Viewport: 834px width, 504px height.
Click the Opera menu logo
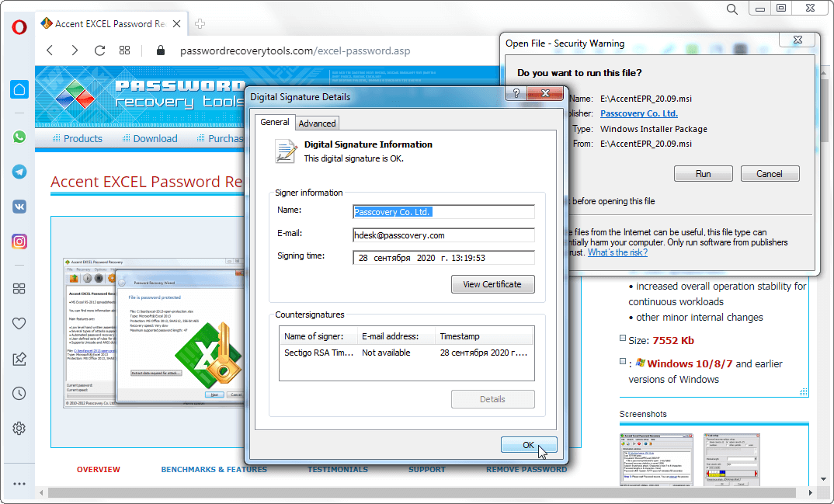[x=19, y=26]
